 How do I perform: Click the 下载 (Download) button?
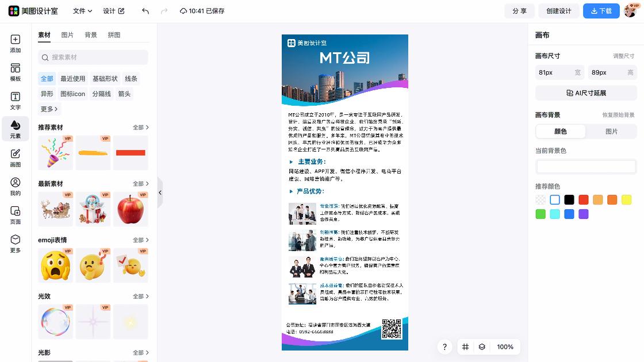[x=601, y=10]
